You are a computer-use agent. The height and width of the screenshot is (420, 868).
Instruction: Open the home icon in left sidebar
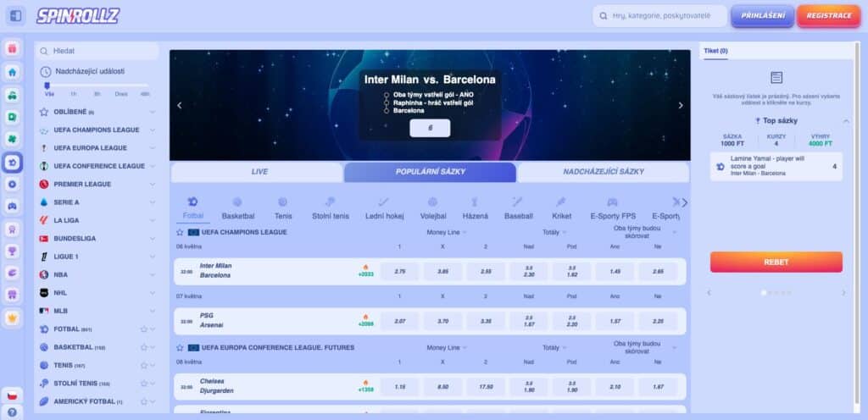12,72
